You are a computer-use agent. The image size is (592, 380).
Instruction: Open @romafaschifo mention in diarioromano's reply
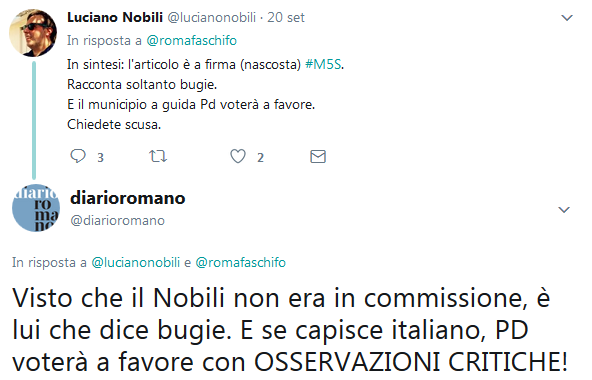point(240,263)
